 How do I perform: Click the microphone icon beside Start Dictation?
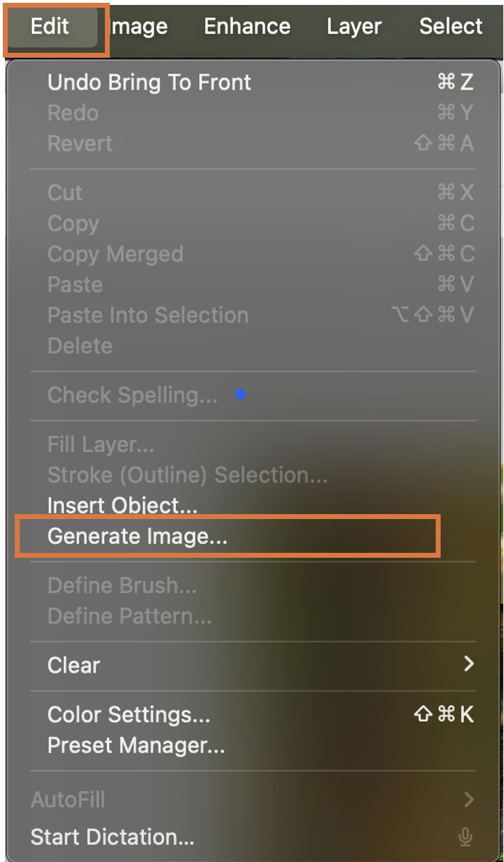(x=465, y=837)
